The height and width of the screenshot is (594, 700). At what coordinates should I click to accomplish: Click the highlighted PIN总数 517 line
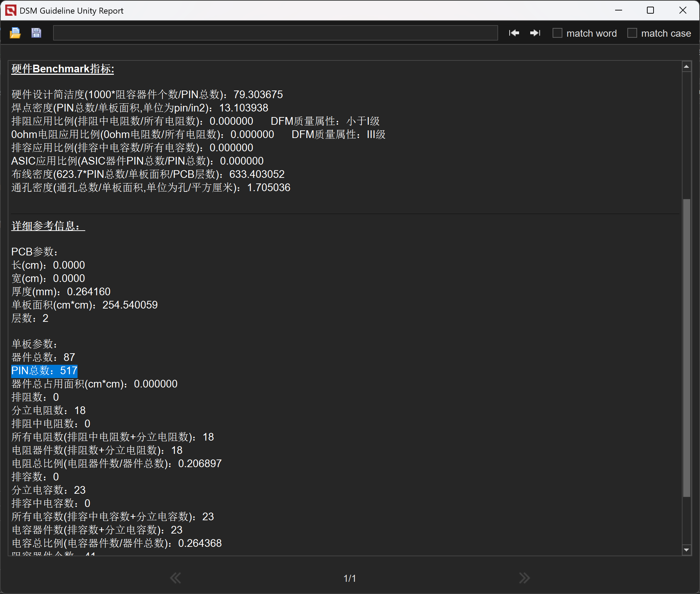pyautogui.click(x=44, y=370)
